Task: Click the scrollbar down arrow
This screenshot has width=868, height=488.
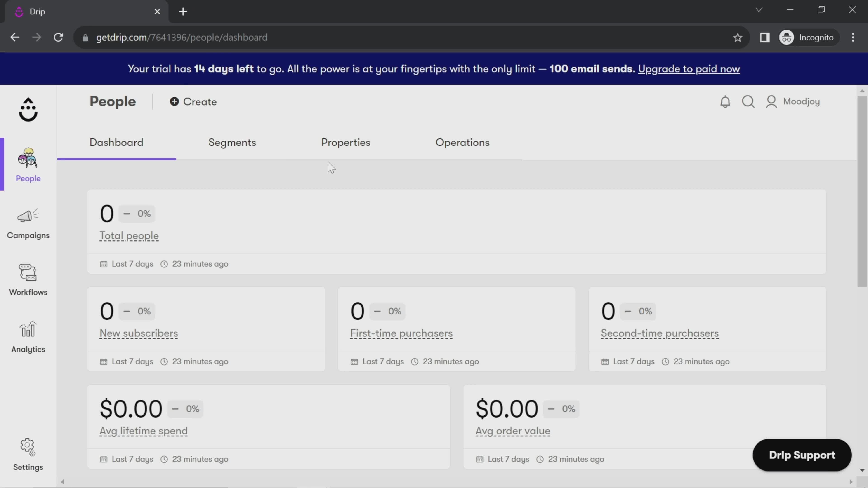Action: pyautogui.click(x=862, y=470)
